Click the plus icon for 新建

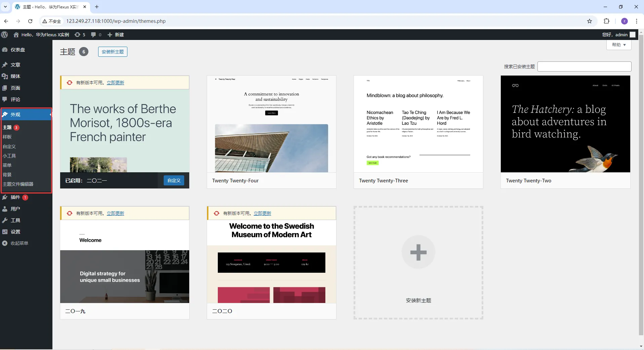click(x=110, y=35)
